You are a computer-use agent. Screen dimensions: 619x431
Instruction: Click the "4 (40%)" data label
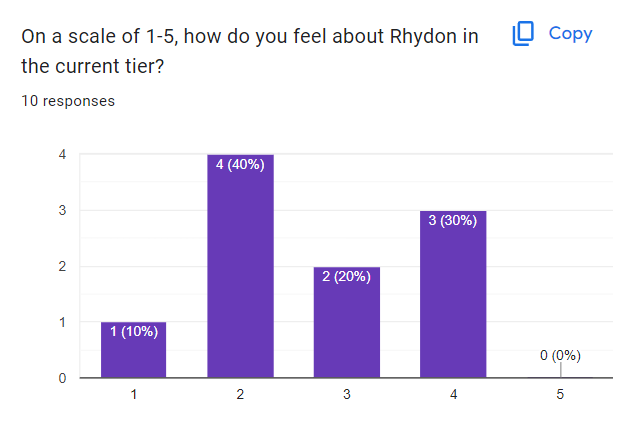tap(240, 165)
